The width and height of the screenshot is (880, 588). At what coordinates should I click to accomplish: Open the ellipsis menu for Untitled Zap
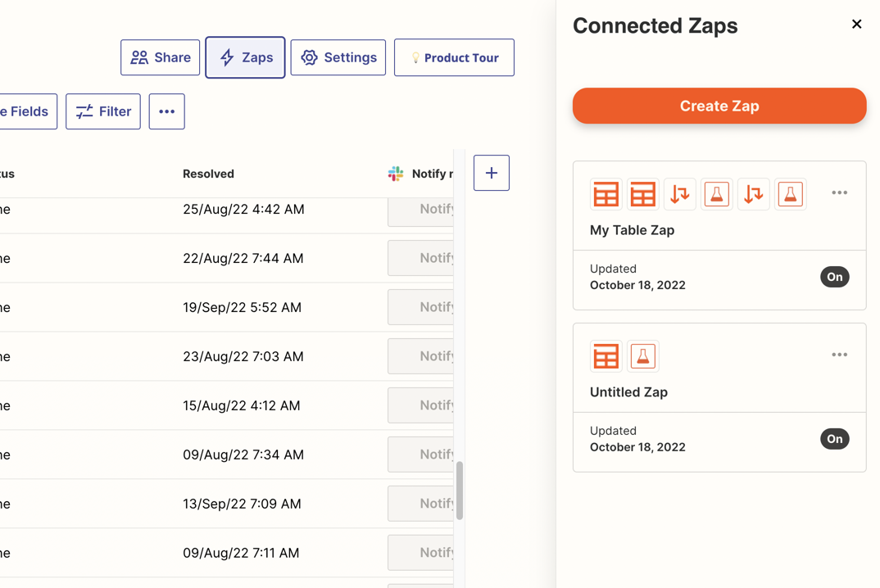click(839, 355)
